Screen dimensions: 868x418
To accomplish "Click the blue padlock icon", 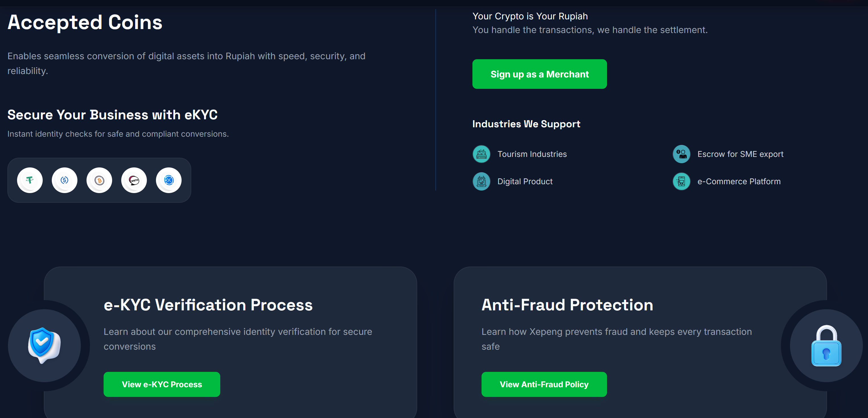I will 826,346.
